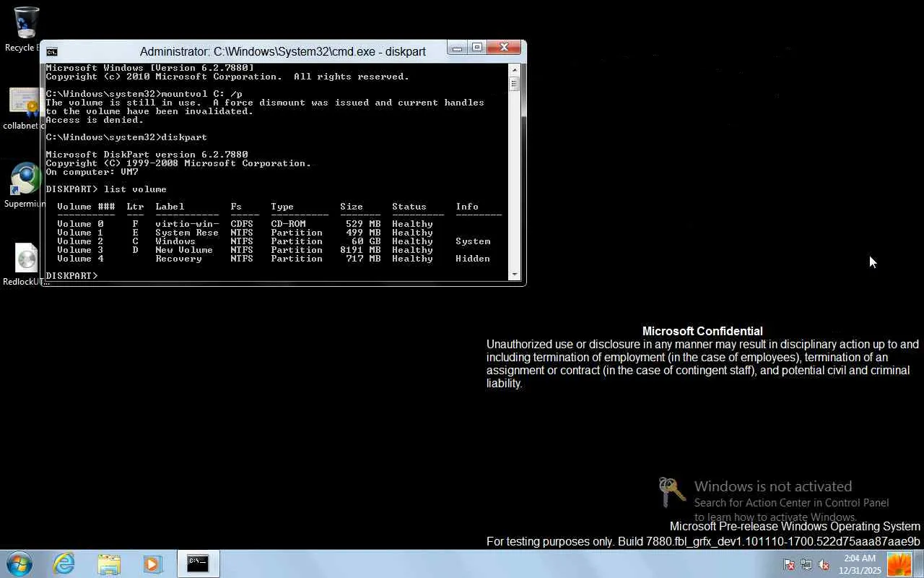Open Windows Explorer folder icon on taskbar
The width and height of the screenshot is (924, 578).
109,564
